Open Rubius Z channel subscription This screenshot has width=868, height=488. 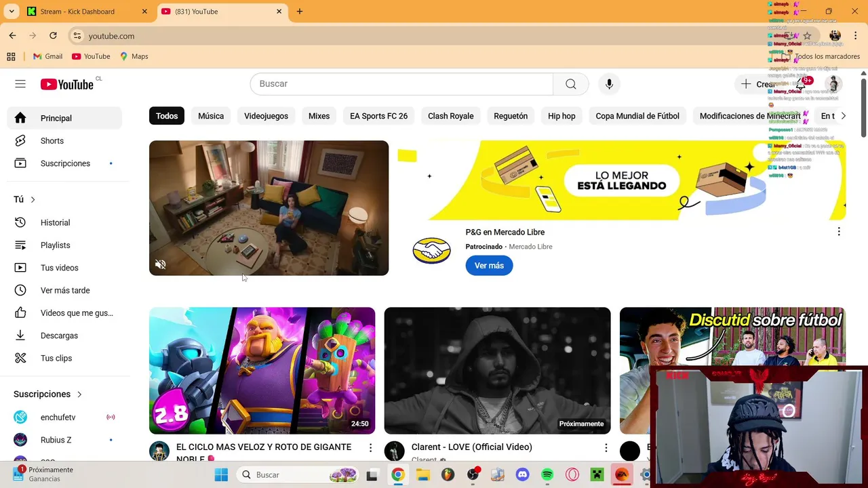pos(64,440)
